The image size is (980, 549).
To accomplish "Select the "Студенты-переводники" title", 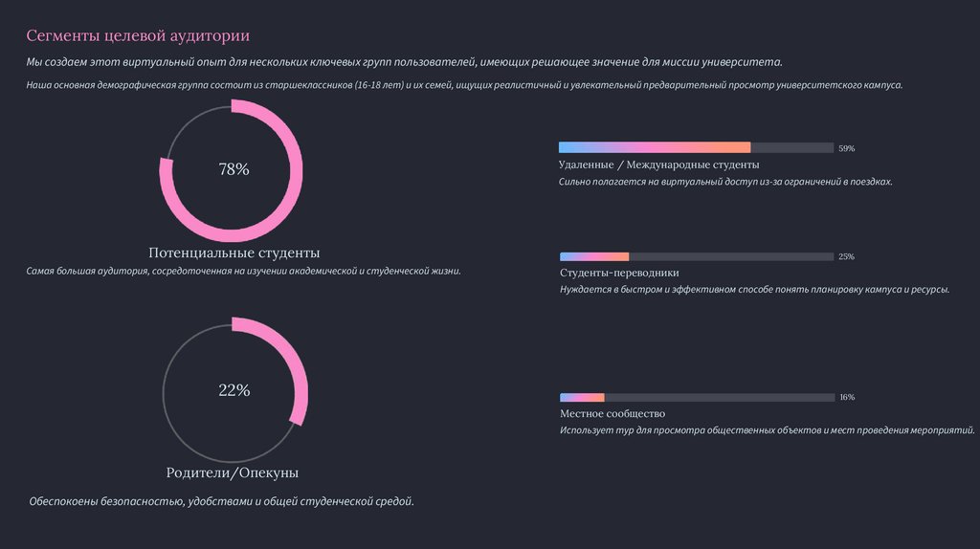I will click(619, 273).
